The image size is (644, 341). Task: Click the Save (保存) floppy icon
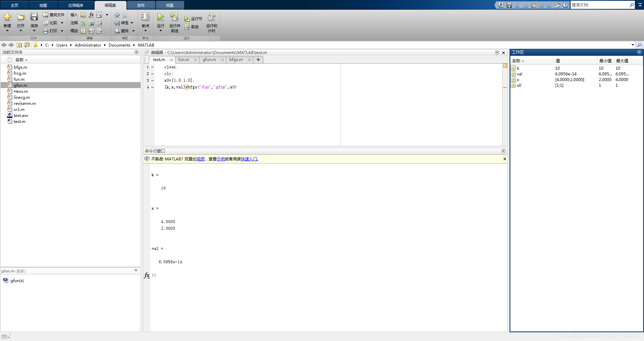click(34, 17)
